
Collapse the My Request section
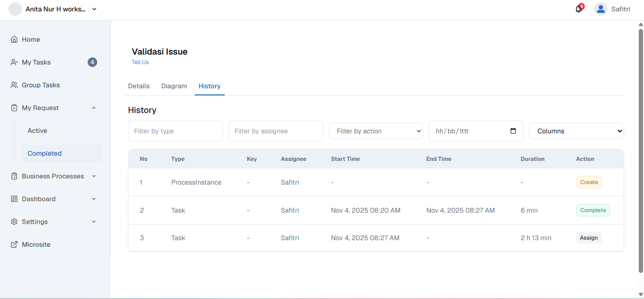pyautogui.click(x=93, y=108)
